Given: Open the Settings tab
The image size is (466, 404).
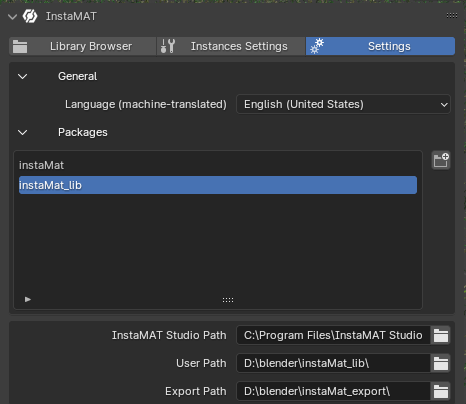Looking at the screenshot, I should tap(380, 46).
